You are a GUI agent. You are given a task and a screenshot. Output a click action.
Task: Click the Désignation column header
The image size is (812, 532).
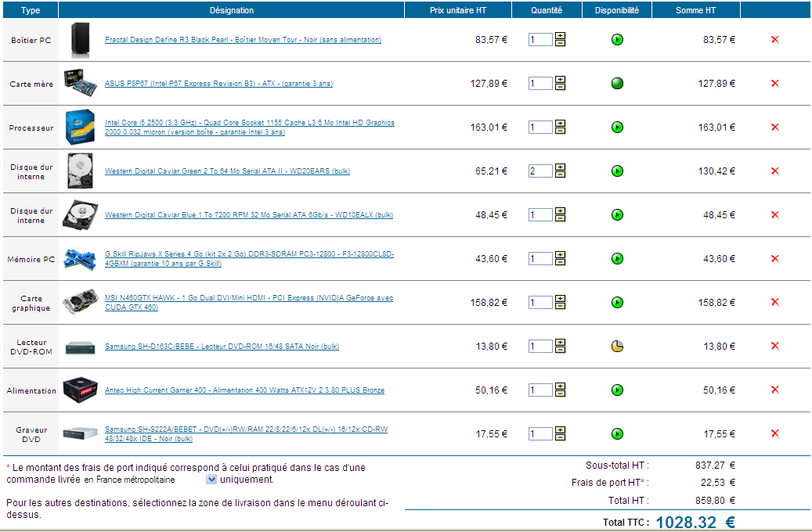click(x=232, y=10)
